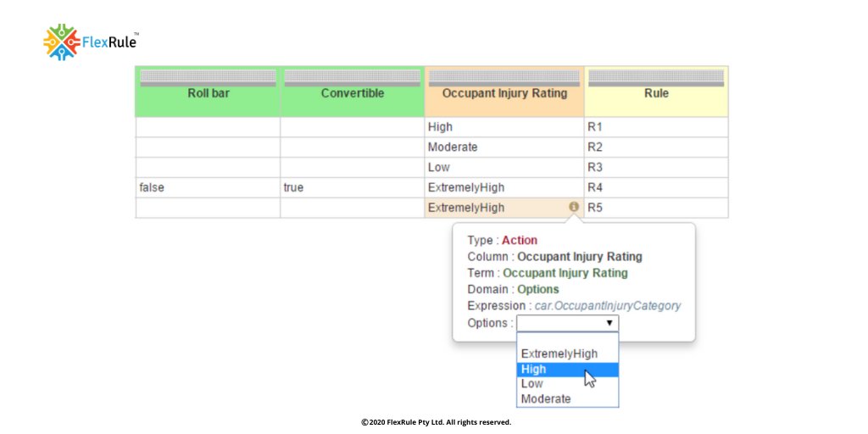Click the Roll bar column header
Screen dimensions: 868x434
coord(209,93)
